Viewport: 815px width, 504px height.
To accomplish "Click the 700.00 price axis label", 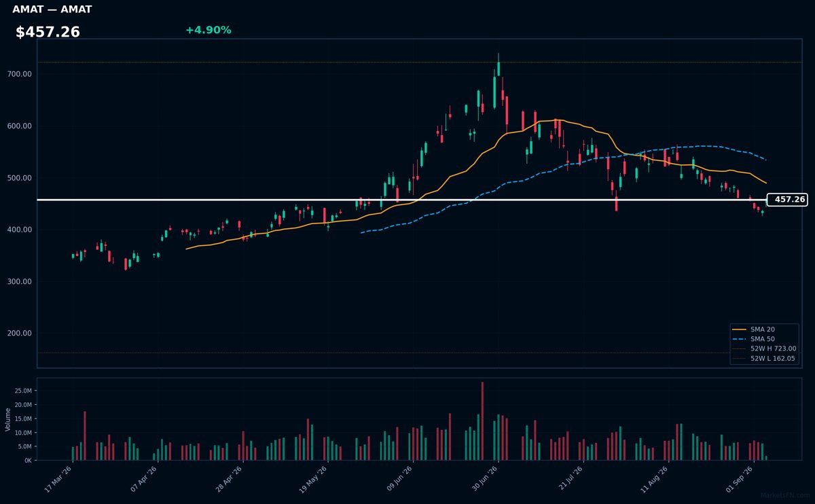I will [20, 74].
